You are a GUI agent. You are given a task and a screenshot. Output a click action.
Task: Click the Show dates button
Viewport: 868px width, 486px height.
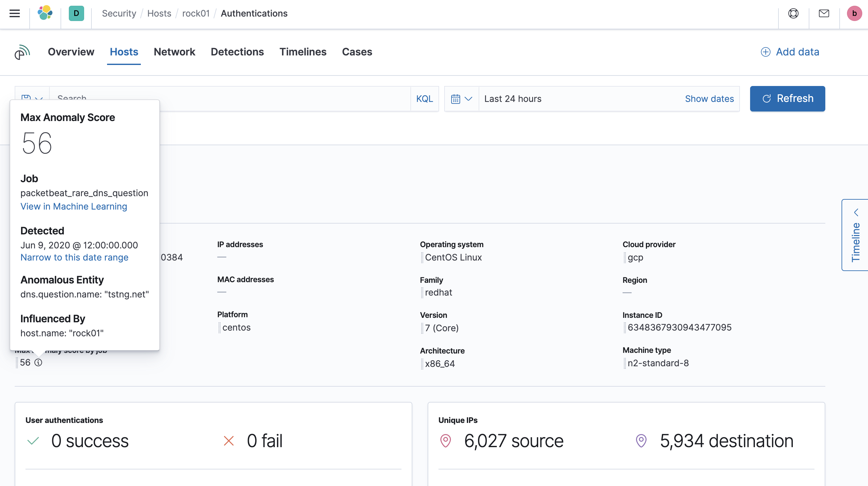click(709, 99)
